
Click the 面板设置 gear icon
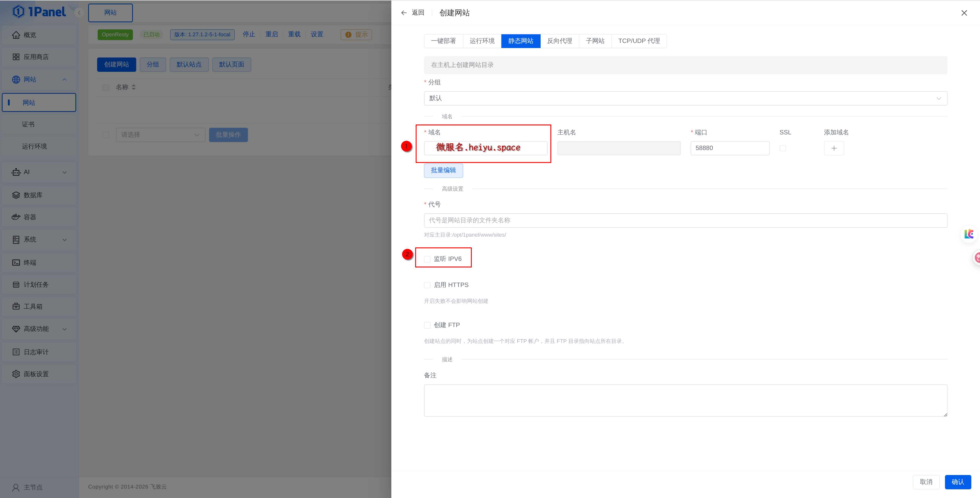16,374
